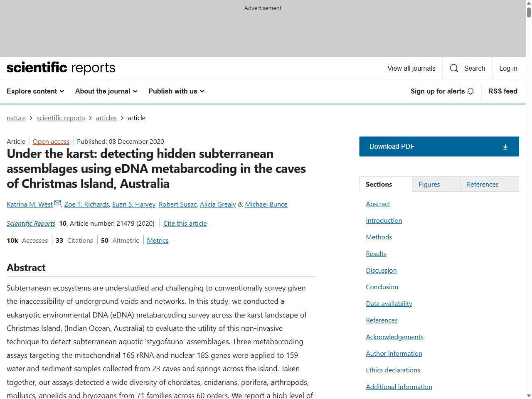Open author Katrina M. West
The height and width of the screenshot is (399, 532).
click(x=30, y=204)
